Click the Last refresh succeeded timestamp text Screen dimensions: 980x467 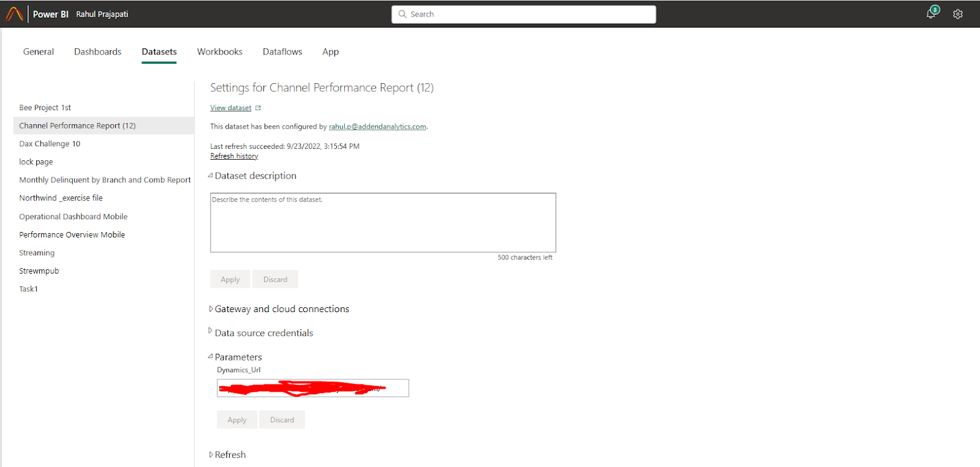(x=285, y=146)
